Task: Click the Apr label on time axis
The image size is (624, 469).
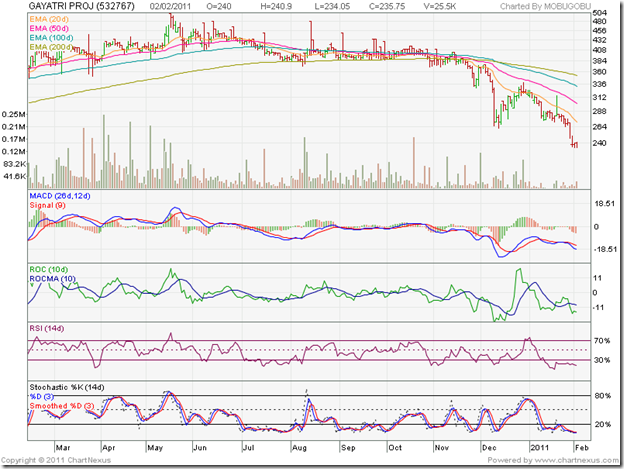Action: 109,448
